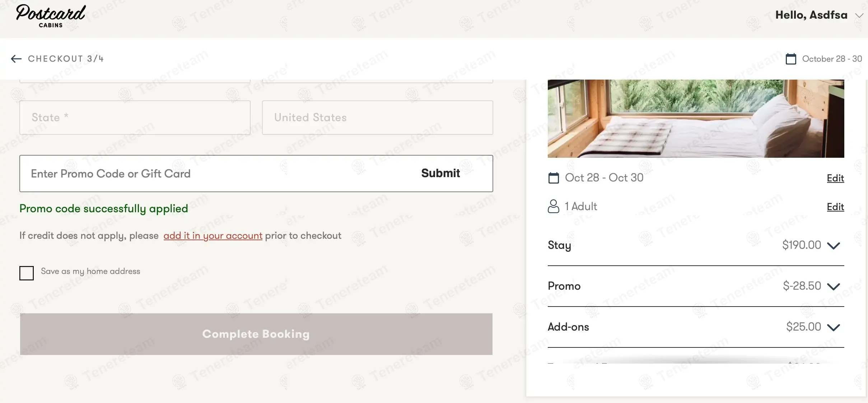The image size is (868, 403).
Task: Edit the 1 Adult guest count
Action: 835,207
